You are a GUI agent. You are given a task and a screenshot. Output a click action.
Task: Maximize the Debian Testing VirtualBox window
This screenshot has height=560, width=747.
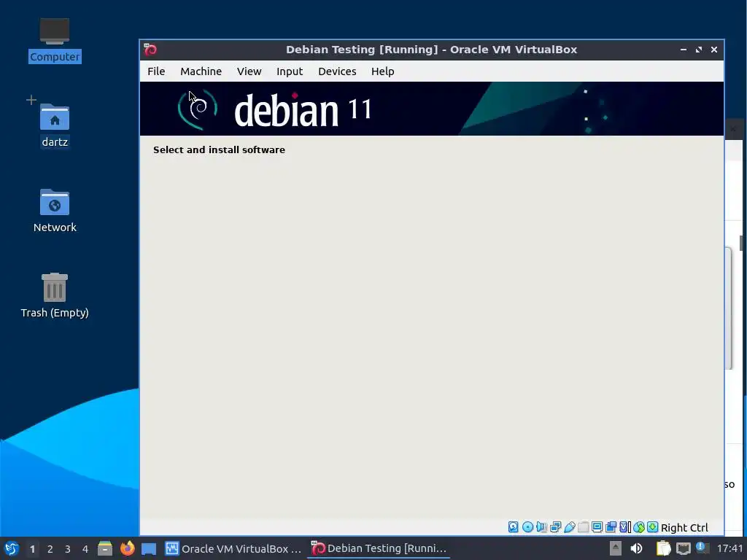[698, 50]
